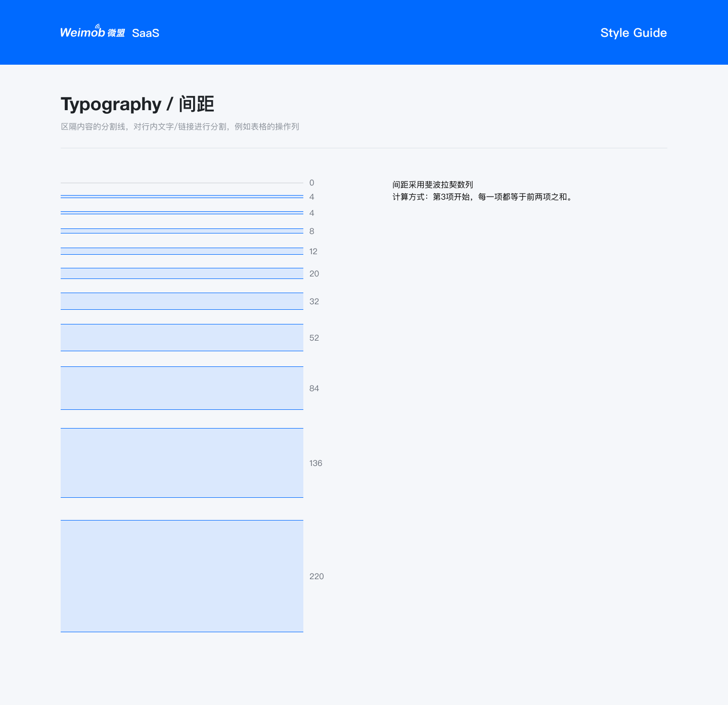Click the spacing label 0
Image resolution: width=728 pixels, height=705 pixels.
pos(312,183)
